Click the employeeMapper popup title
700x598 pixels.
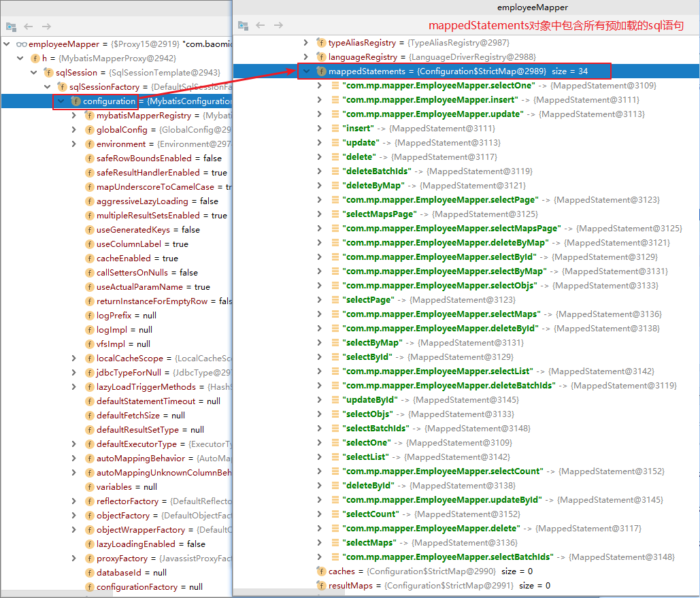point(533,7)
